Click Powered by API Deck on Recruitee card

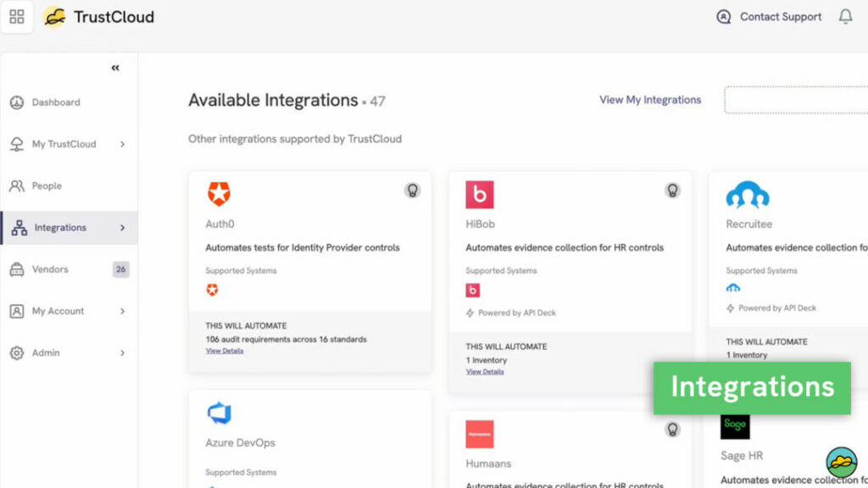771,308
